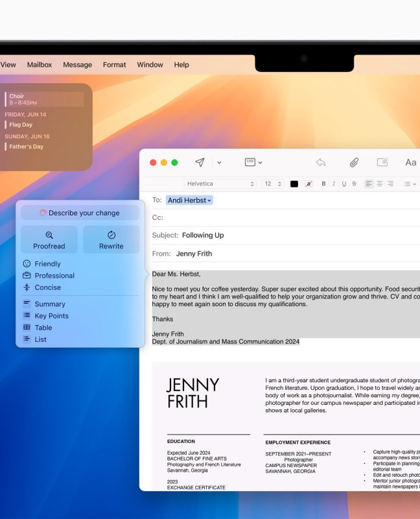Align text left

pyautogui.click(x=369, y=184)
